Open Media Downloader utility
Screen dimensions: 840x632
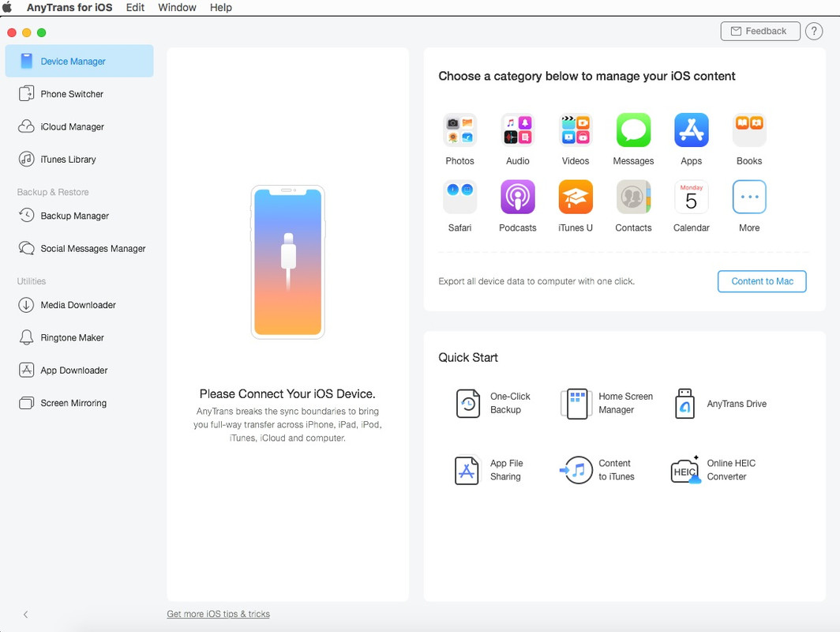(79, 304)
